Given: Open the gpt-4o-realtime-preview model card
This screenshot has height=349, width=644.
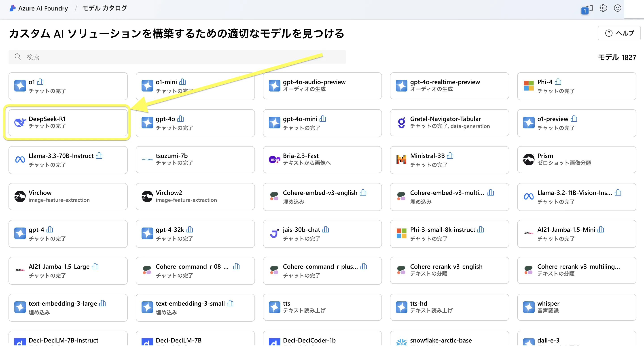Looking at the screenshot, I should 449,86.
